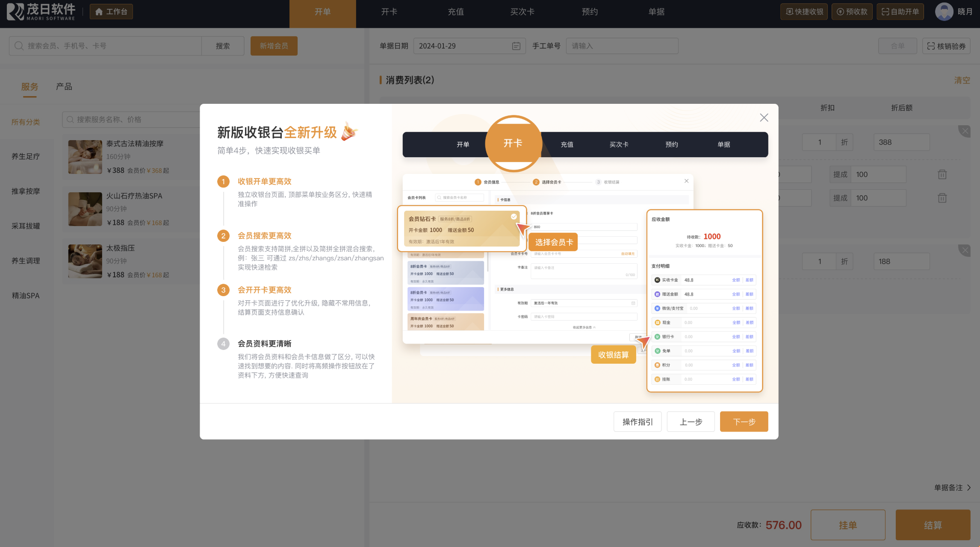Screen dimensions: 980x547
Task: Select step 1 收银开单更高效
Action: 264,182
